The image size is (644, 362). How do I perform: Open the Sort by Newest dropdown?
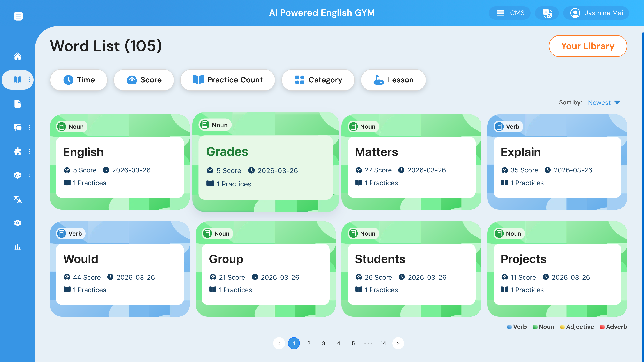[x=604, y=103]
